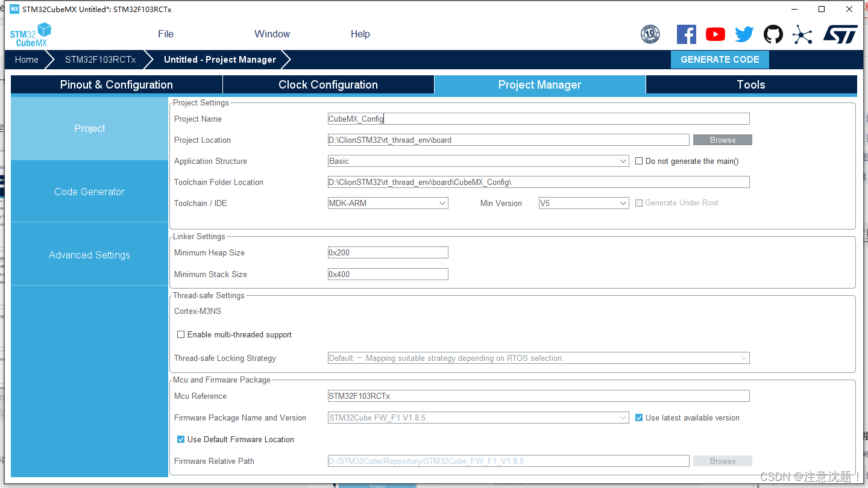Browse for the Project Location
This screenshot has width=868, height=488.
coord(723,140)
